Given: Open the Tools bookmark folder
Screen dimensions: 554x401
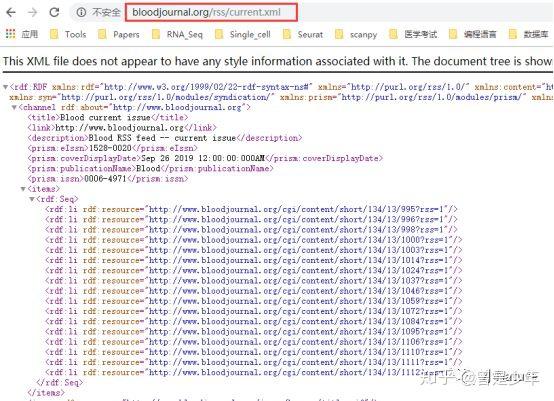Looking at the screenshot, I should 68,34.
